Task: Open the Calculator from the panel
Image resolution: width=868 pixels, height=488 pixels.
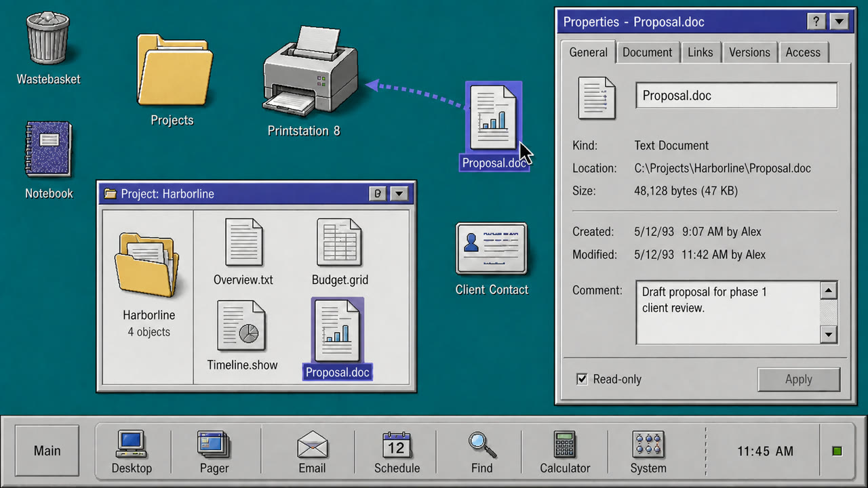Action: [x=565, y=451]
